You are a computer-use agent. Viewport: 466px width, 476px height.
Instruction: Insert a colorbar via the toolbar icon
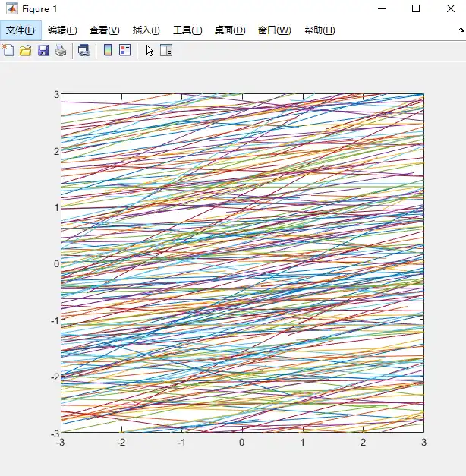(x=108, y=50)
